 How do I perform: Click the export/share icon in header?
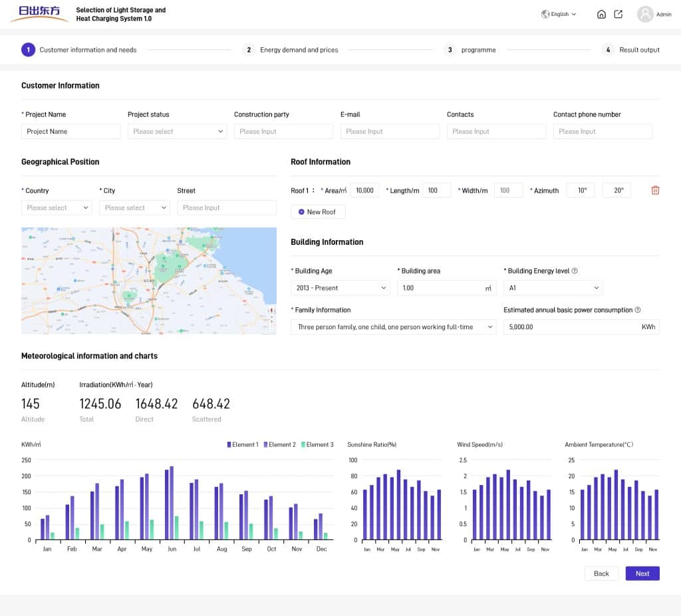point(618,14)
